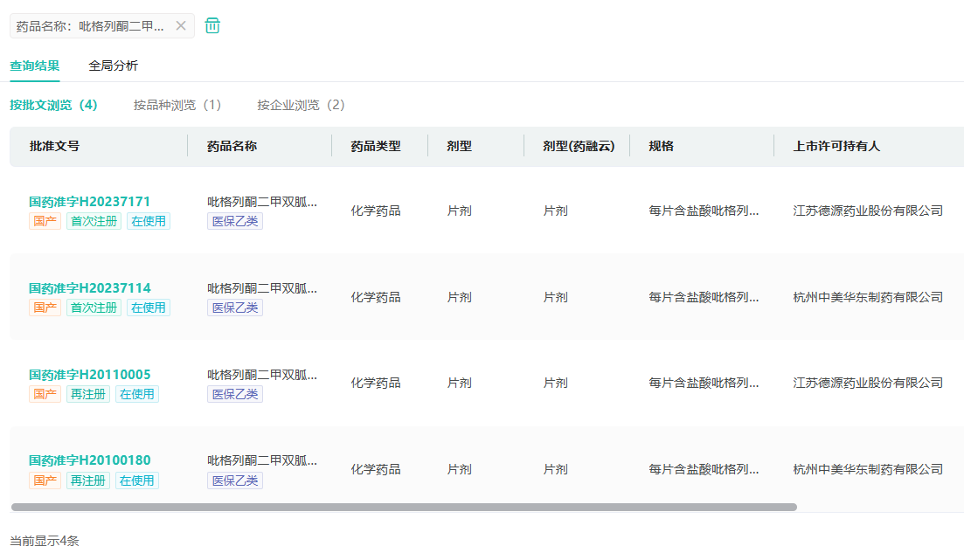This screenshot has height=560, width=964.
Task: Open approval number 国药准字H20110005
Action: (x=89, y=375)
